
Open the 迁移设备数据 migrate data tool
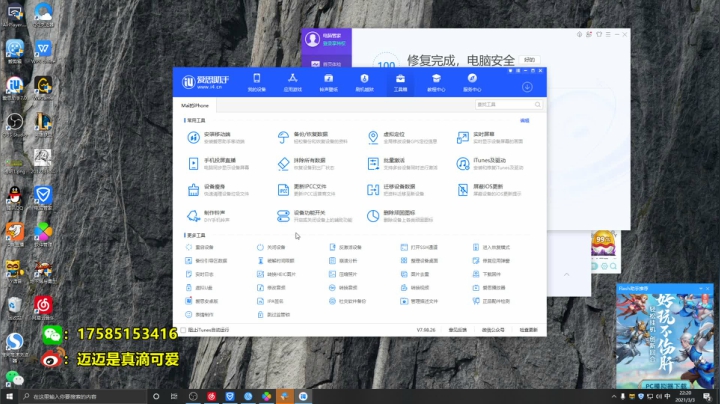(x=395, y=190)
